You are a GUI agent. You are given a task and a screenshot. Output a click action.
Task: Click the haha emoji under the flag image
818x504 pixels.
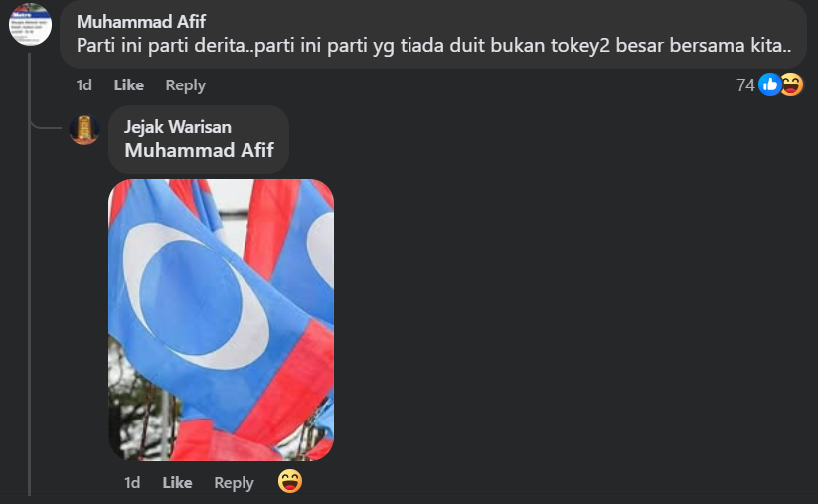coord(289,481)
